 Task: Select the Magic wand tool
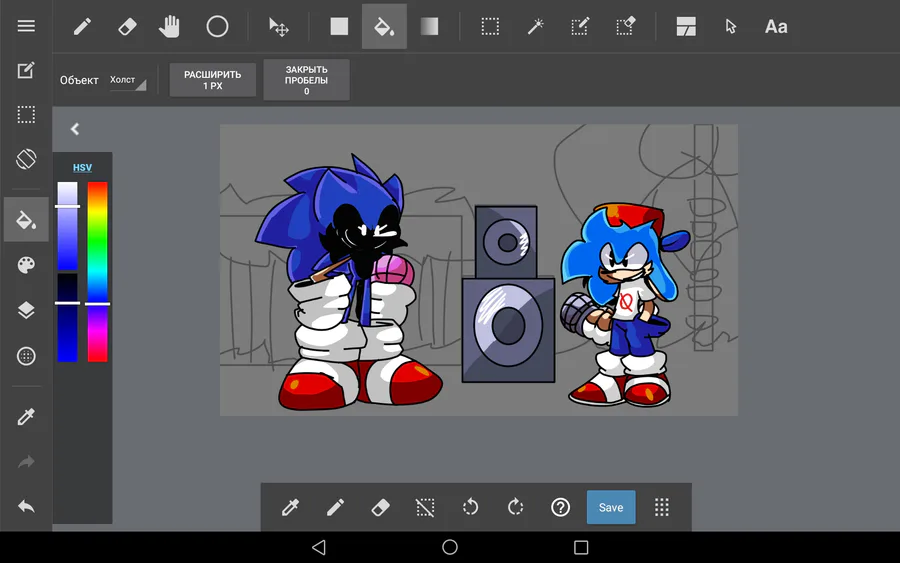[536, 26]
